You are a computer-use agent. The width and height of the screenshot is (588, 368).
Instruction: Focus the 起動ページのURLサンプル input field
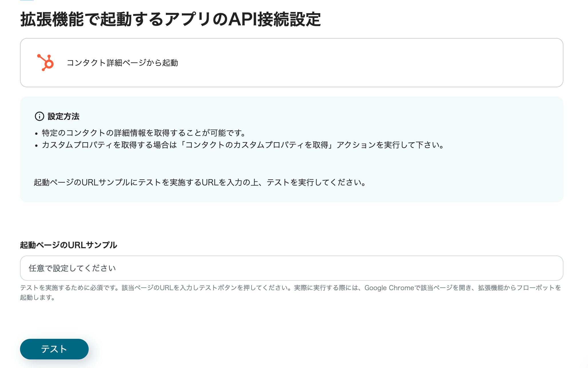coord(291,268)
